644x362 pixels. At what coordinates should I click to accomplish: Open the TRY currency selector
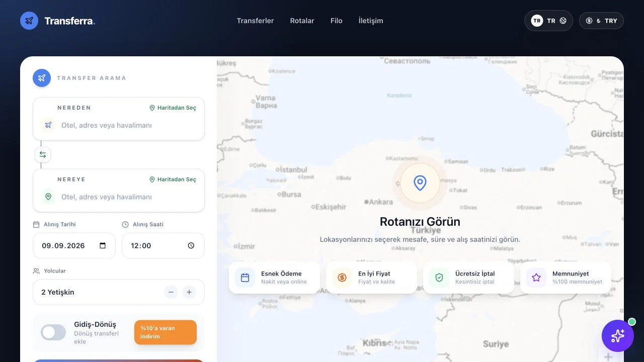tap(601, 21)
